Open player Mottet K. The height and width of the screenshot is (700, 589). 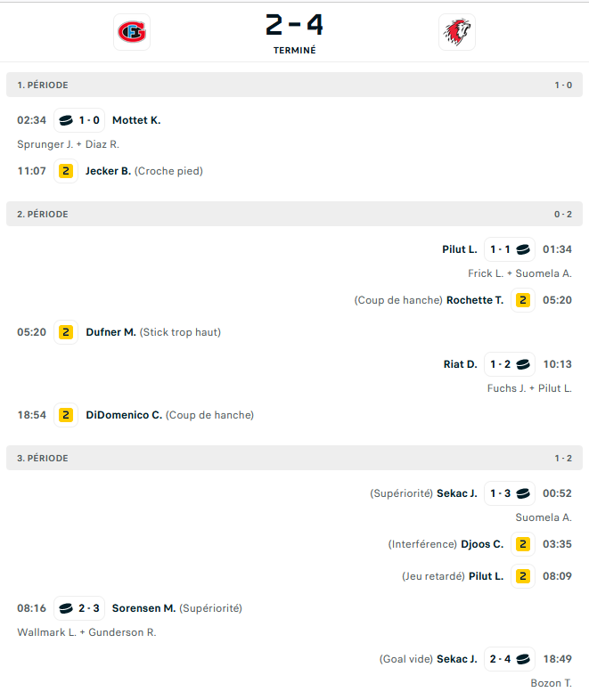pos(136,120)
